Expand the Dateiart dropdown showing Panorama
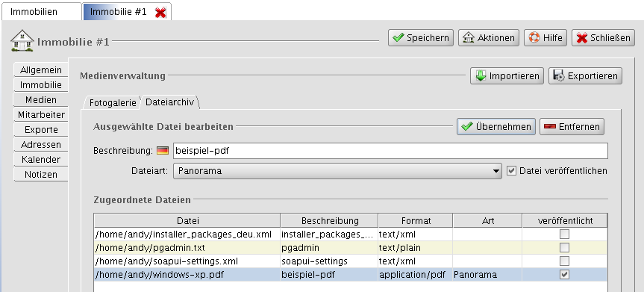644x292 pixels. [x=337, y=171]
